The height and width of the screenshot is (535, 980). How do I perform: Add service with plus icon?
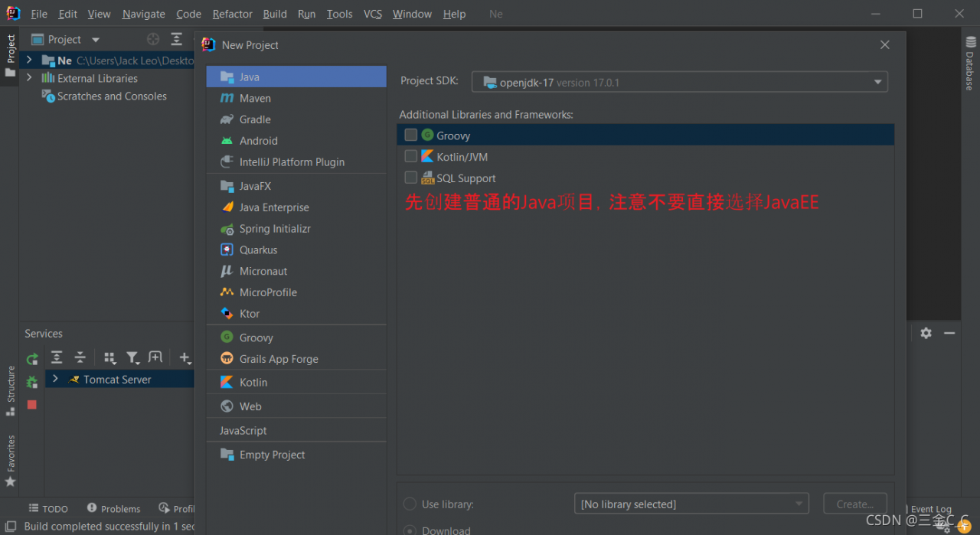click(x=185, y=357)
